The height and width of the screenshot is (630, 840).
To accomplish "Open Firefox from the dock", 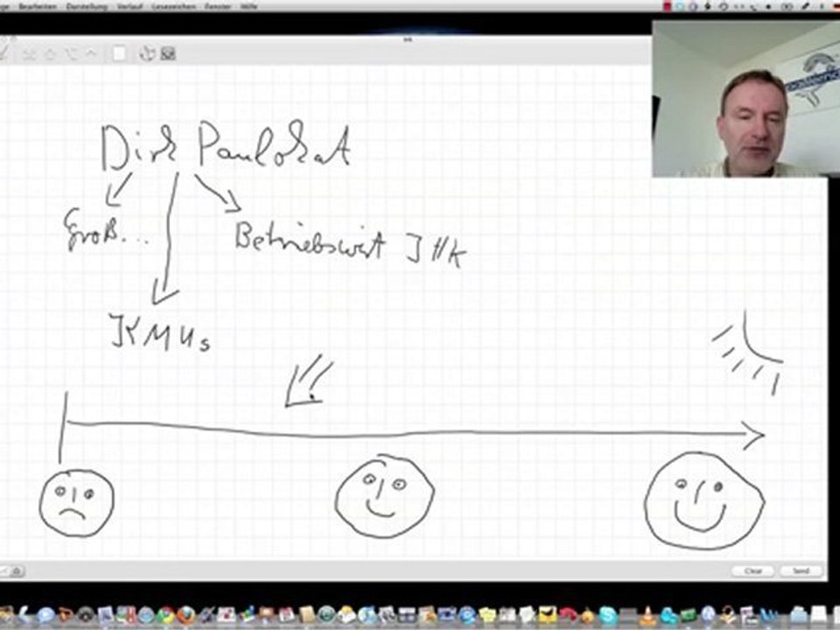I will [x=185, y=616].
